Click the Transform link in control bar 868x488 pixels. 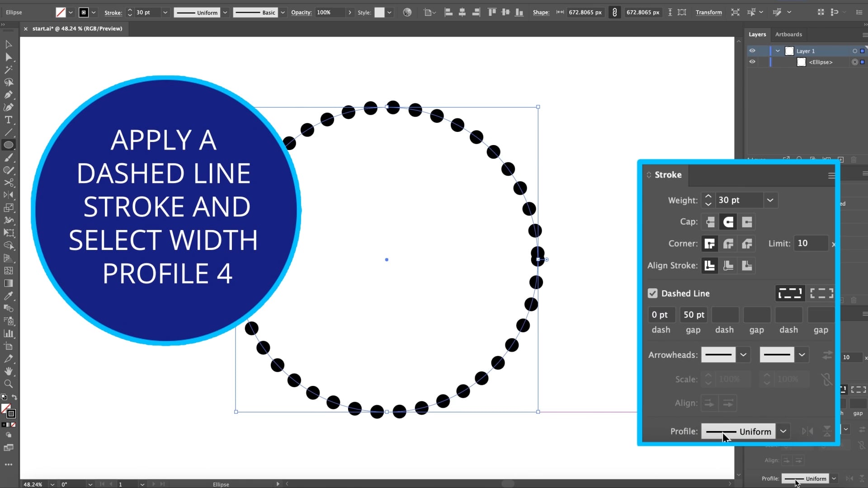tap(708, 12)
